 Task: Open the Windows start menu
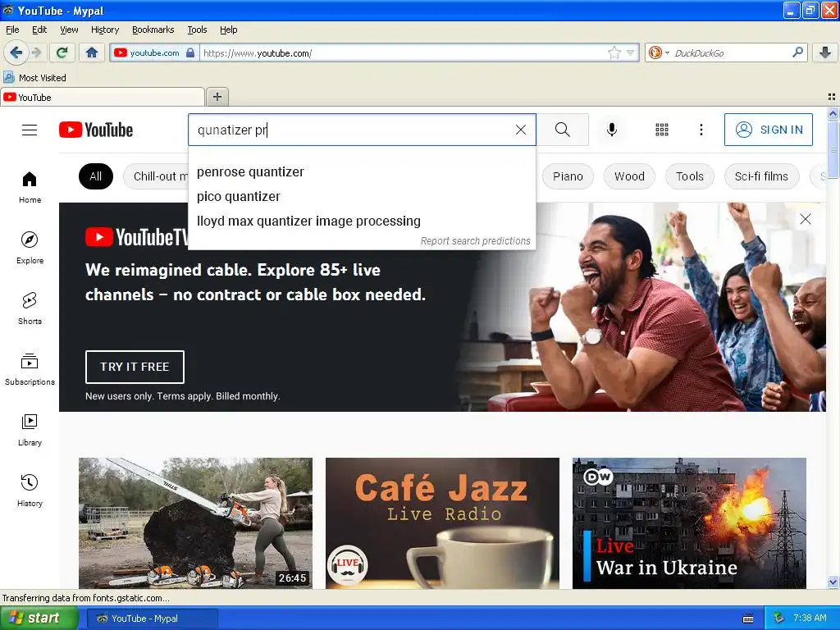38,619
